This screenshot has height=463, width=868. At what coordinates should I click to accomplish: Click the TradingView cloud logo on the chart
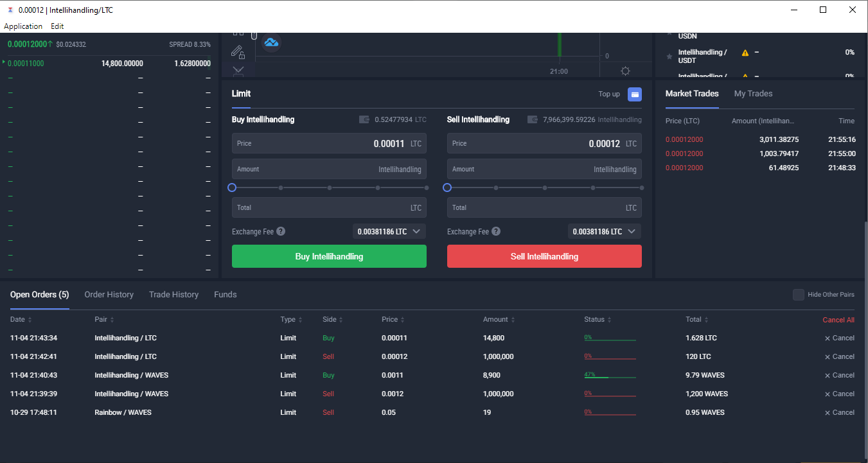click(272, 42)
